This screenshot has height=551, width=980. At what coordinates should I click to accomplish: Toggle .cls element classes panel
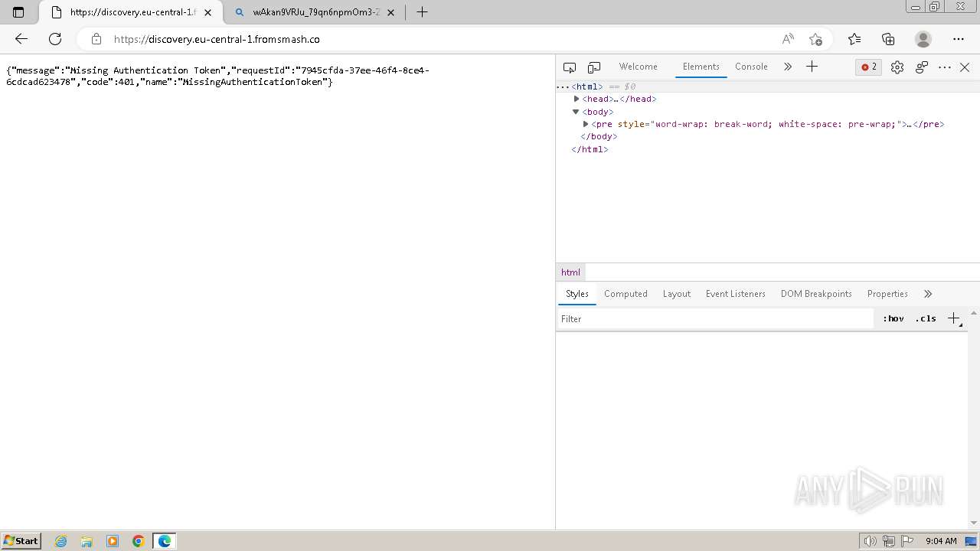point(926,318)
